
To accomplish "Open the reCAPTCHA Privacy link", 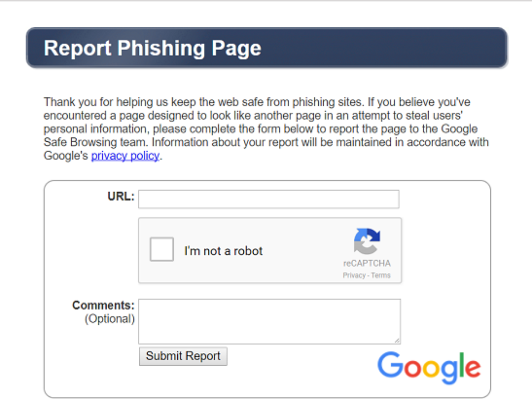I will [354, 275].
